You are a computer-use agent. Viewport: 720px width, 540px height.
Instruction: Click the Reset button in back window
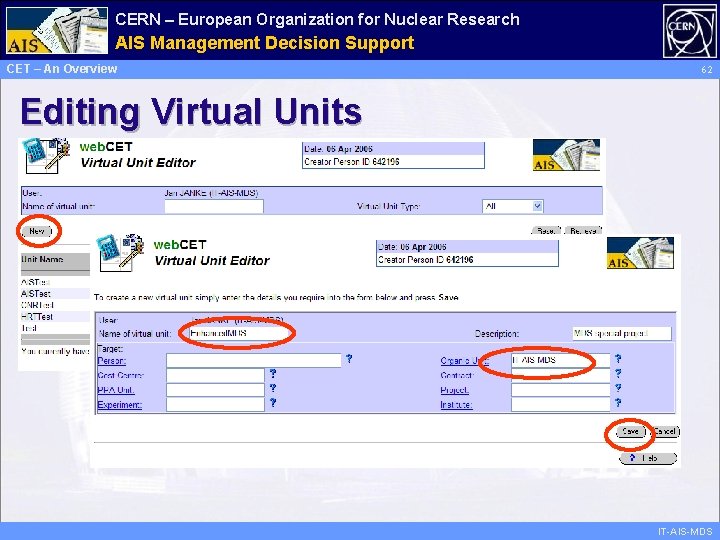click(x=546, y=231)
